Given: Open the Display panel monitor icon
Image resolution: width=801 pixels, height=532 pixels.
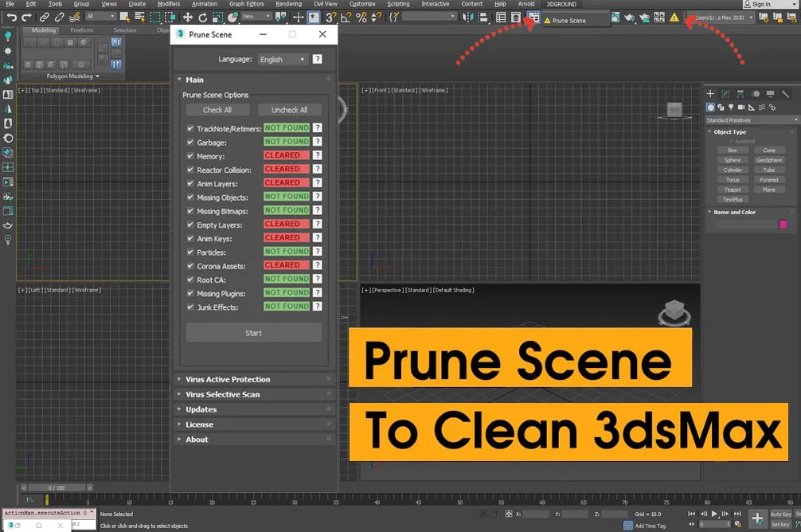Looking at the screenshot, I should (771, 93).
